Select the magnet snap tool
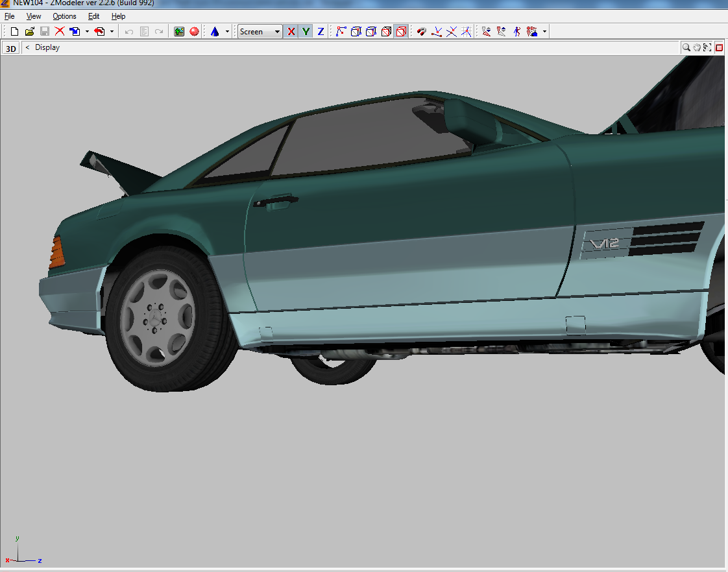Image resolution: width=728 pixels, height=572 pixels. [420, 31]
